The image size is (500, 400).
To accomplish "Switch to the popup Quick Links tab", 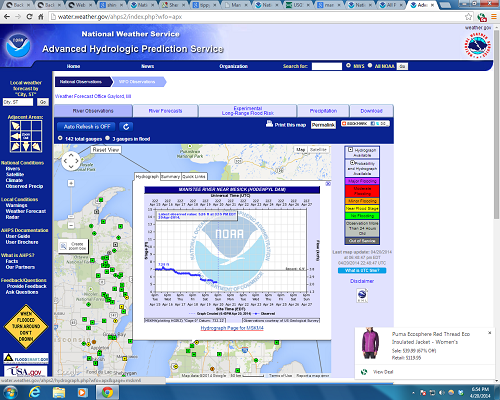I will coord(194,176).
